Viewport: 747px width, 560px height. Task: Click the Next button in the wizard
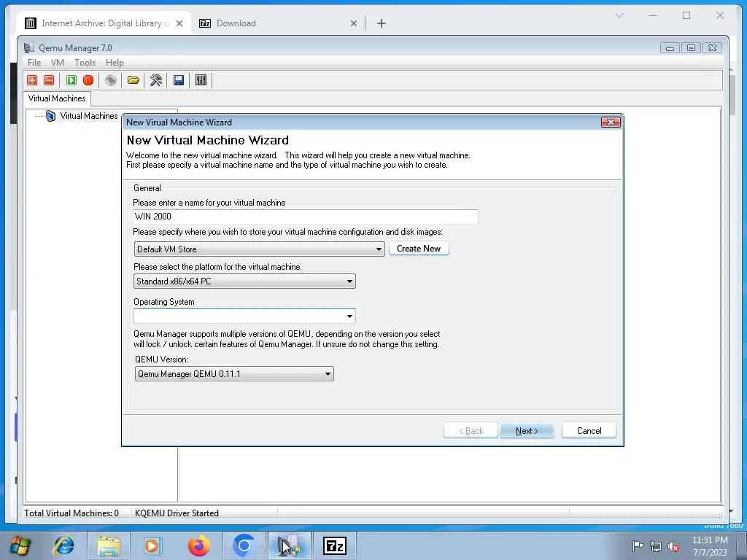[x=527, y=430]
